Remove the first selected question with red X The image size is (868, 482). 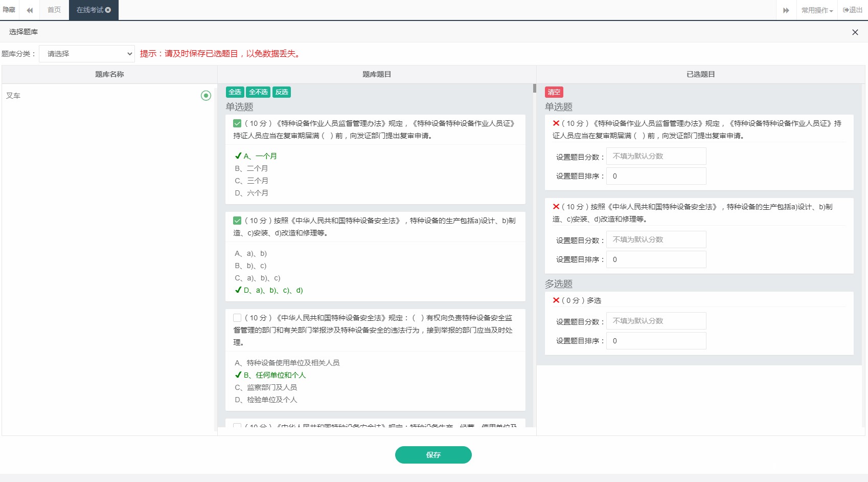point(556,123)
